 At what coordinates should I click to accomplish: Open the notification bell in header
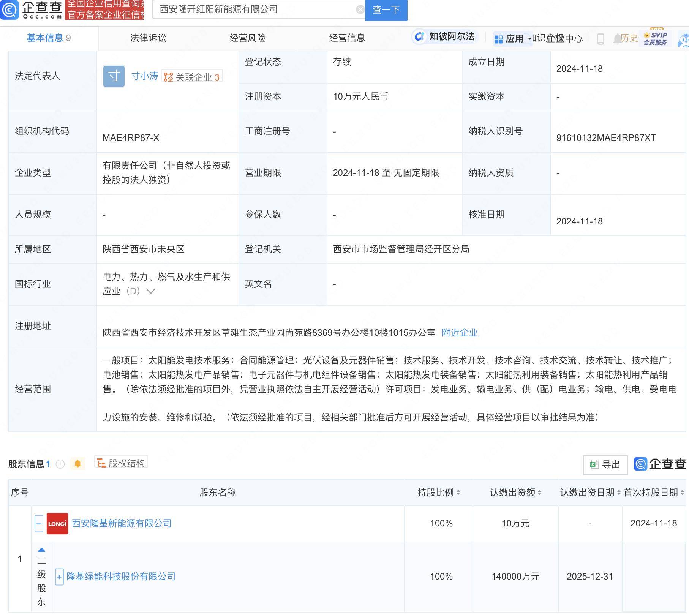pos(617,38)
